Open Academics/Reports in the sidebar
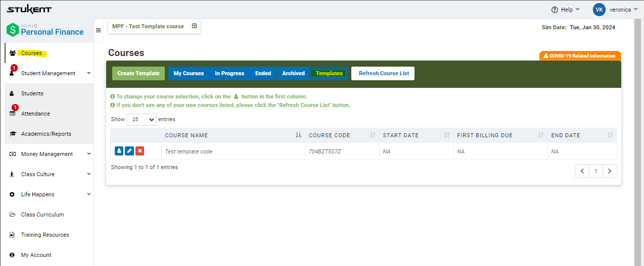The height and width of the screenshot is (266, 644). [x=47, y=134]
